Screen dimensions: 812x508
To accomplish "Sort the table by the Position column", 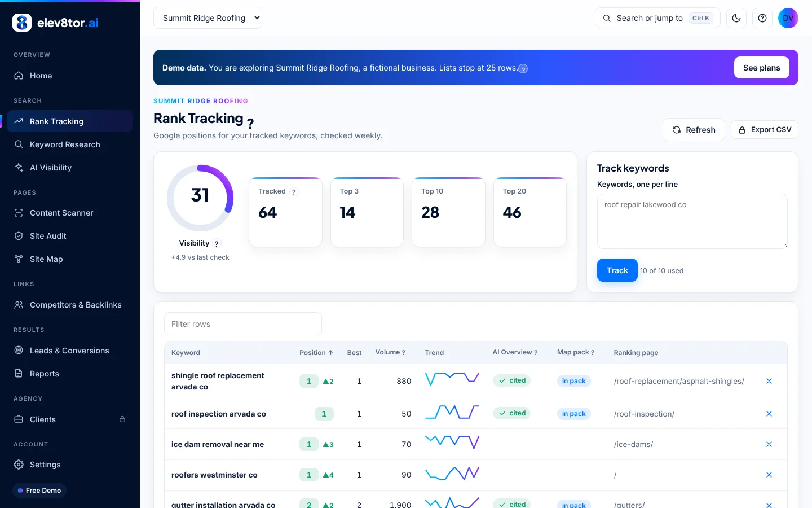I will pyautogui.click(x=316, y=353).
